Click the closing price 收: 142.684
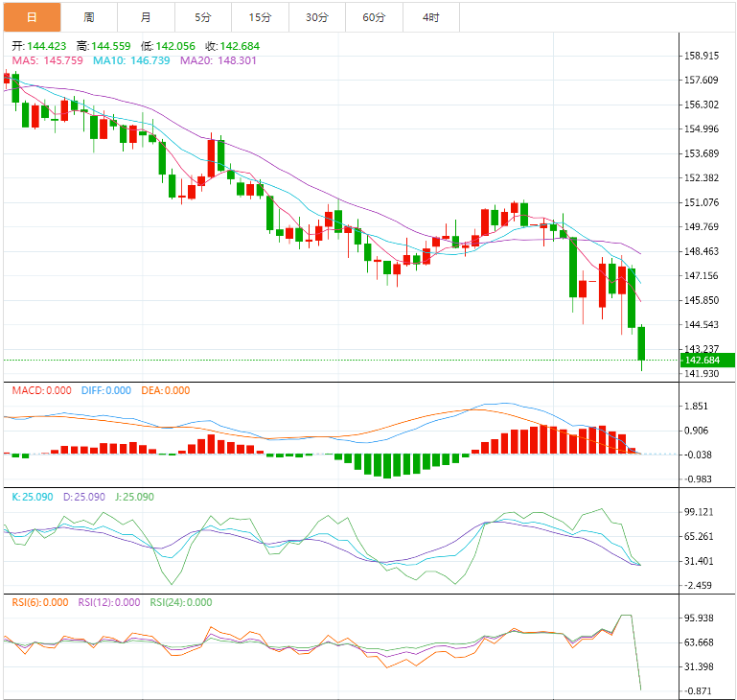This screenshot has width=737, height=700. point(232,46)
